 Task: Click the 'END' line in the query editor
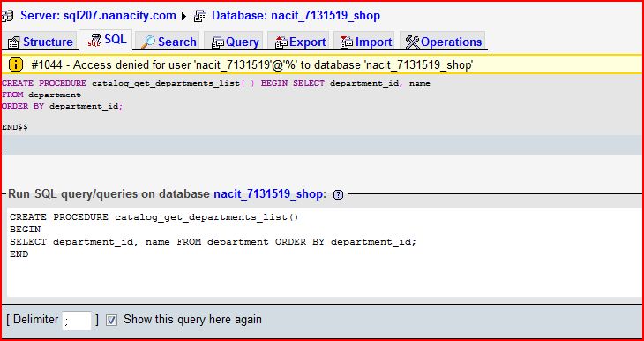click(x=19, y=254)
